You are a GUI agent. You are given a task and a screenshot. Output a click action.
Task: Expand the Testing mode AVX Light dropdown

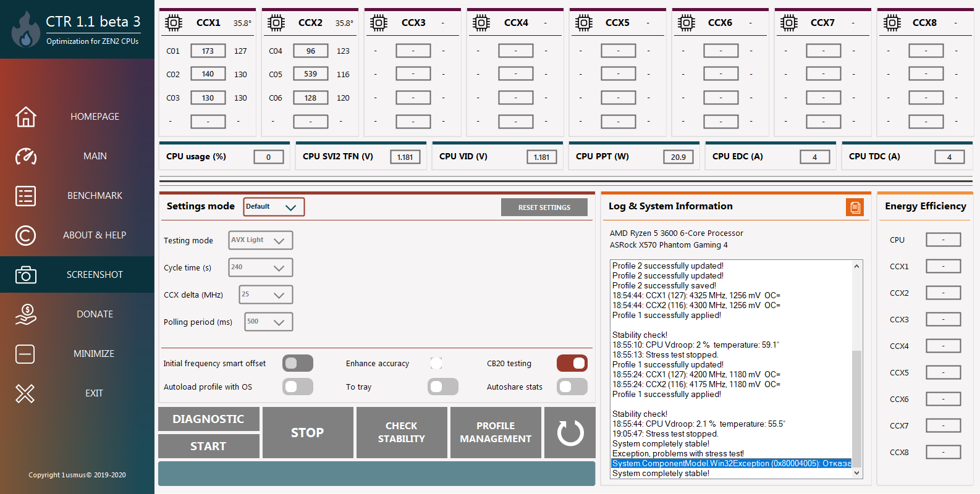coord(261,240)
